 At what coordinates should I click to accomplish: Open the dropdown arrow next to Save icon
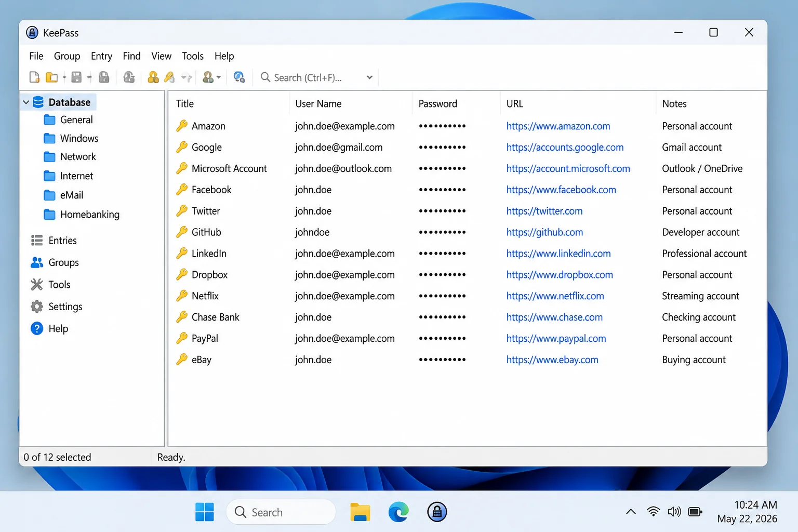coord(89,78)
